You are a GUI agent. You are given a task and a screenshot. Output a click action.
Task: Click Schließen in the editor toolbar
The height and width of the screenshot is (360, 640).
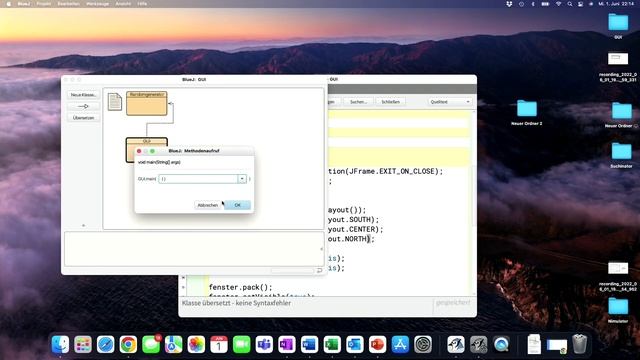pos(391,102)
